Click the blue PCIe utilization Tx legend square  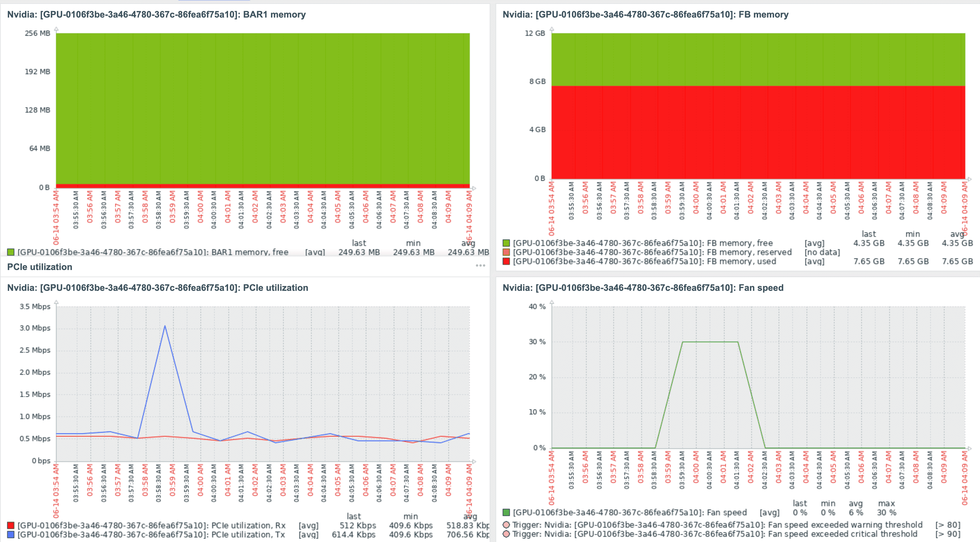coord(11,535)
